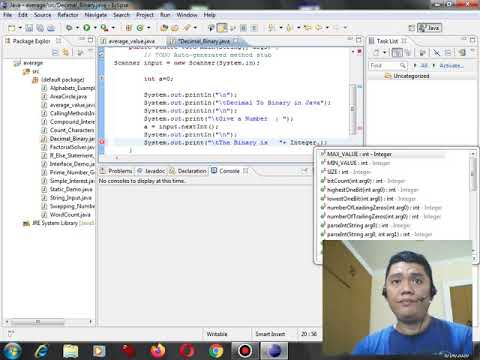Image resolution: width=480 pixels, height=360 pixels.
Task: Open the File menu
Action: (x=7, y=15)
